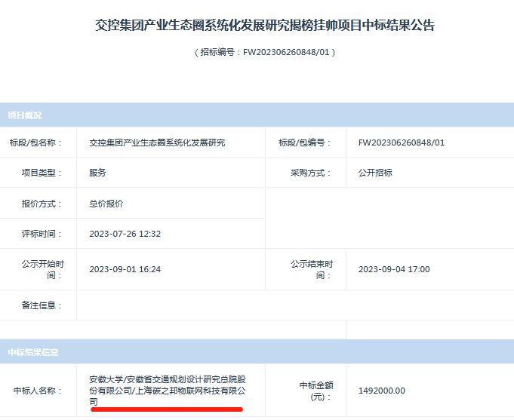The image size is (514, 420).
Task: Click the announcement title 交控集团产业生态圈系统化发展研究揭榜挂帅项目中标结果公告
Action: pos(265,25)
